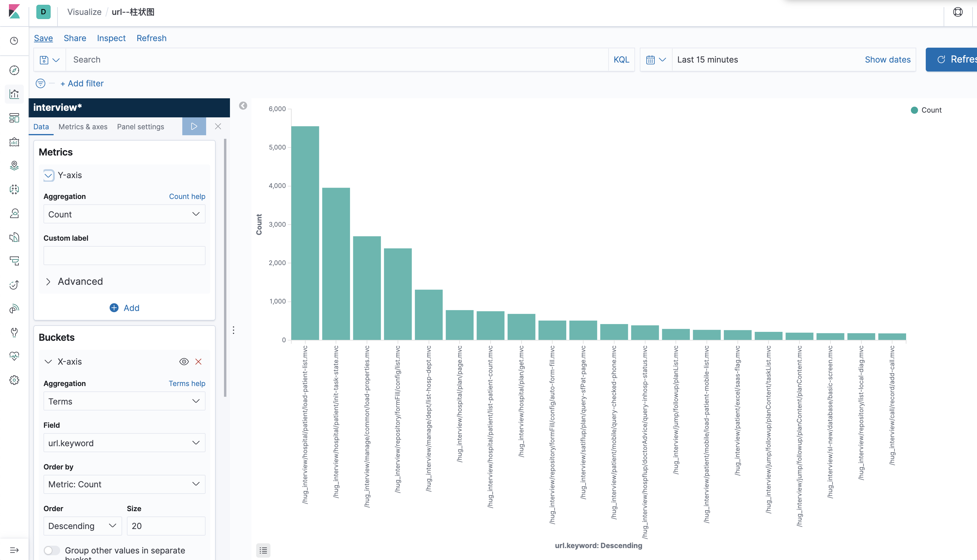Click the Size input showing 20
Viewport: 977px width, 560px height.
[x=166, y=526]
